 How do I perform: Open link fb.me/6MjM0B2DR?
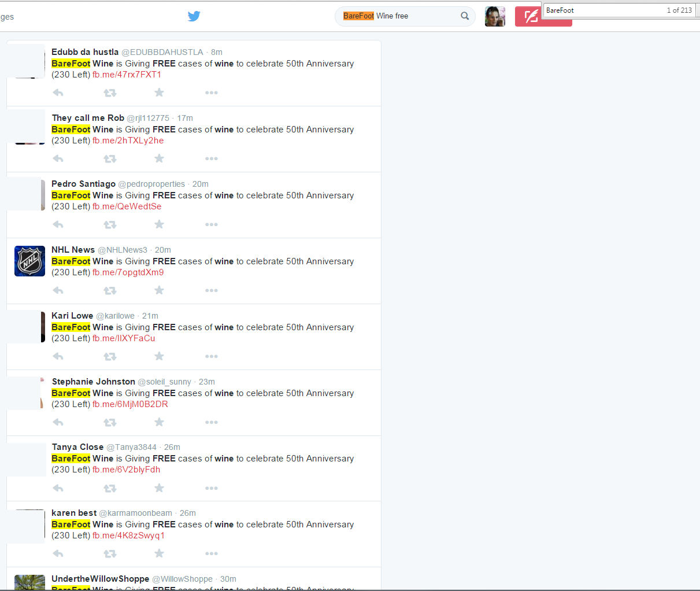click(x=130, y=404)
